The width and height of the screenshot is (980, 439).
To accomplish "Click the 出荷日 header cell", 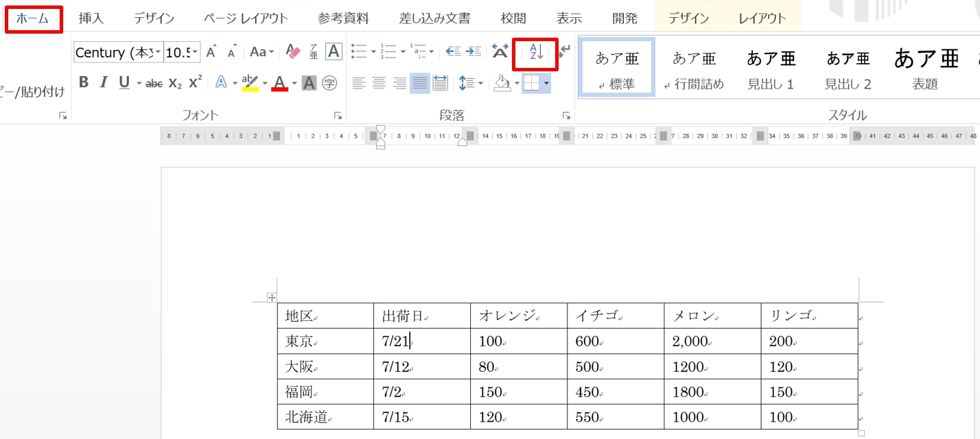I will click(422, 316).
